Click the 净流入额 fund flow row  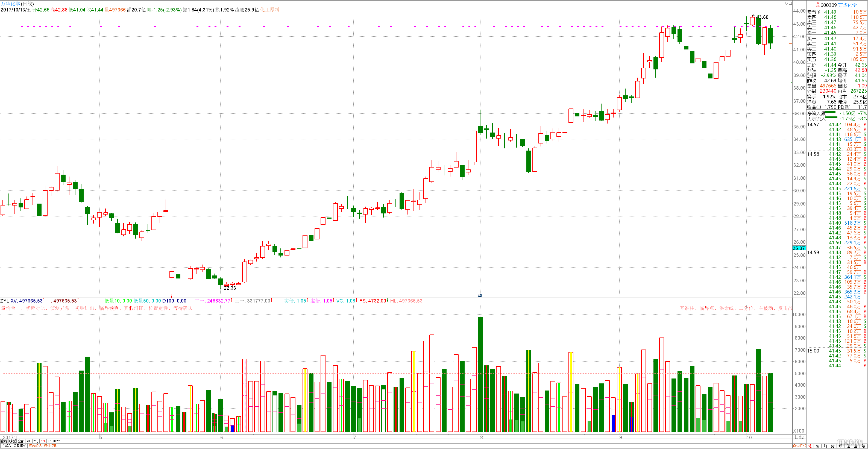(837, 113)
